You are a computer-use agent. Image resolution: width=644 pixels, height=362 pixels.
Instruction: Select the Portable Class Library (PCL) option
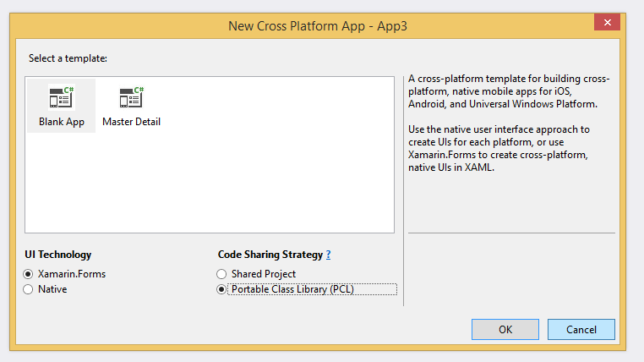point(222,289)
